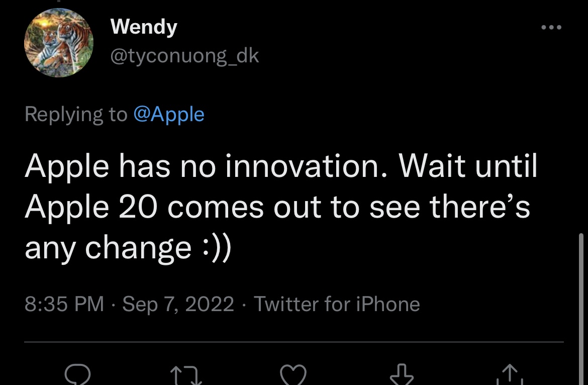Click the 8:35 PM timestamp

click(x=64, y=304)
